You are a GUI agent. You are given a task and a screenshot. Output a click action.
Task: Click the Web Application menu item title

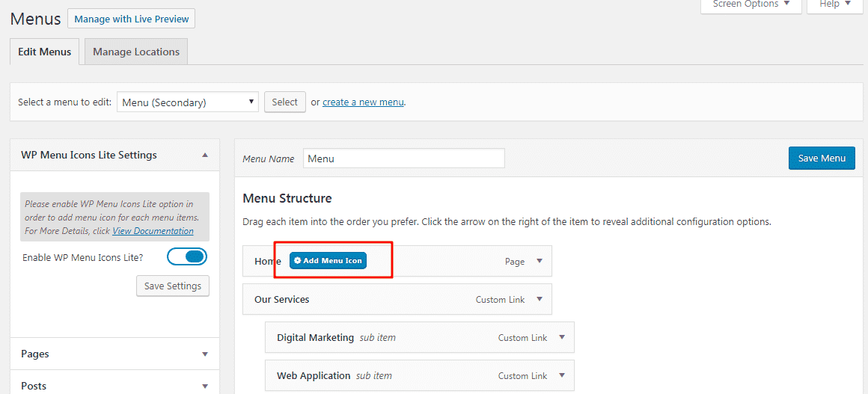(314, 375)
